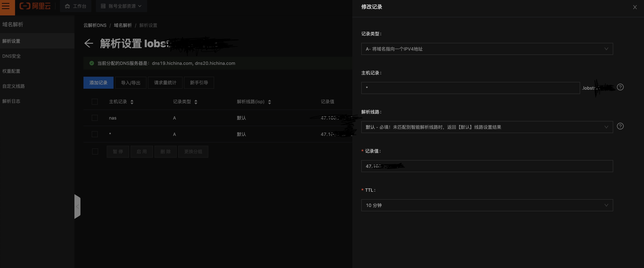
Task: Open the 记录类型 record type dropdown
Action: coord(487,49)
